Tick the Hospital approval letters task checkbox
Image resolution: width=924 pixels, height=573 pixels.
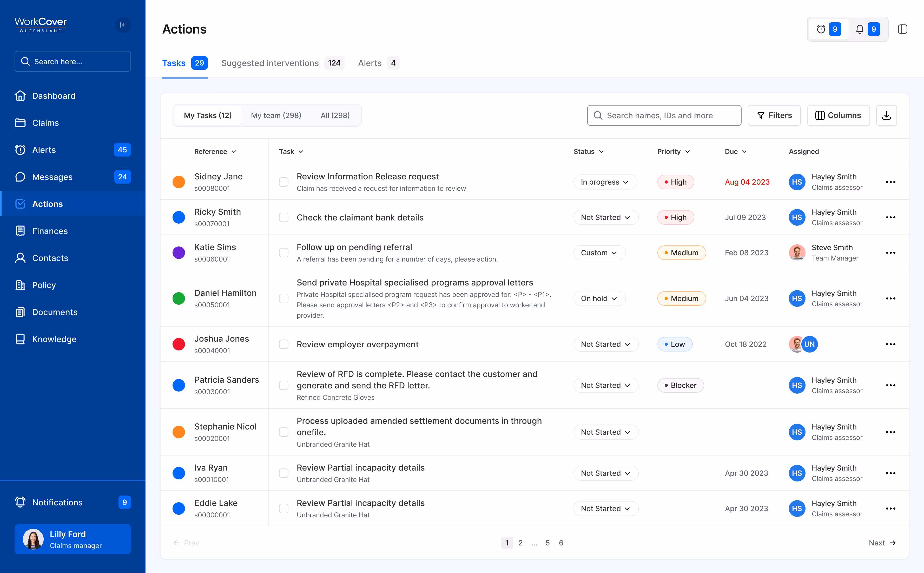coord(284,298)
